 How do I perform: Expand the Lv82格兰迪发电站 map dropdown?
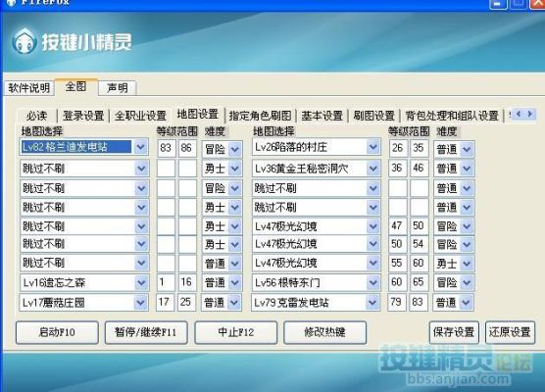click(x=141, y=147)
